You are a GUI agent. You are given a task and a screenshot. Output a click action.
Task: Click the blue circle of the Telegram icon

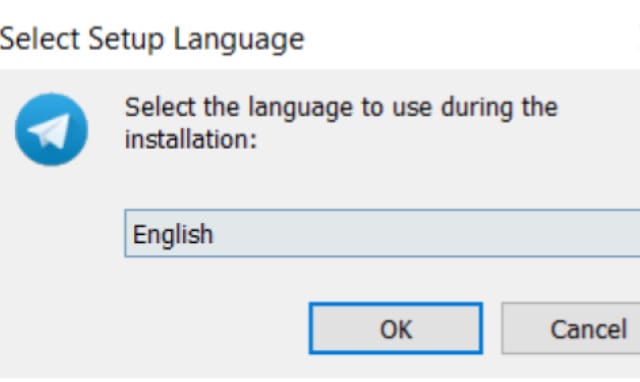51,129
